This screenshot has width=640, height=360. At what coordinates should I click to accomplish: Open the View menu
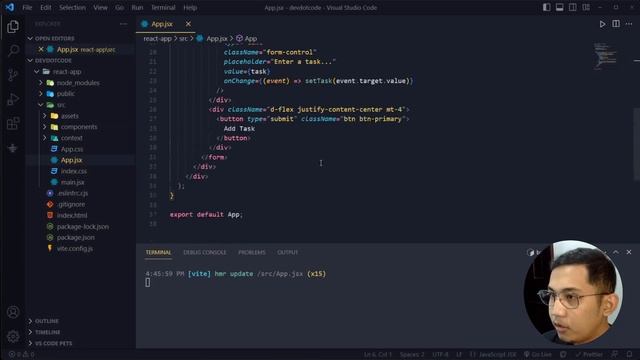click(100, 7)
